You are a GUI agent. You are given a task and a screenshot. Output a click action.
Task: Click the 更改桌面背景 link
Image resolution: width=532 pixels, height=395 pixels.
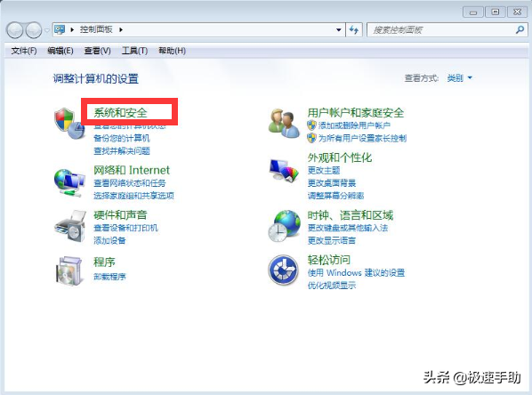(x=332, y=183)
